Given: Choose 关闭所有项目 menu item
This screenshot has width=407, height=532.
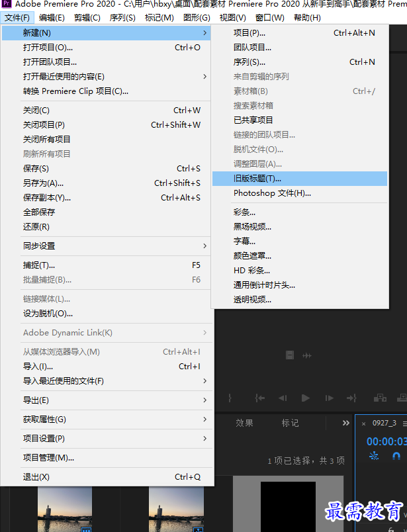Looking at the screenshot, I should 107,140.
